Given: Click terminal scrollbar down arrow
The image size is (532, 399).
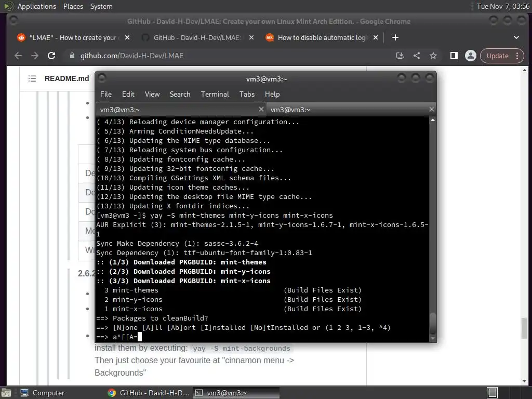Looking at the screenshot, I should click(x=433, y=338).
